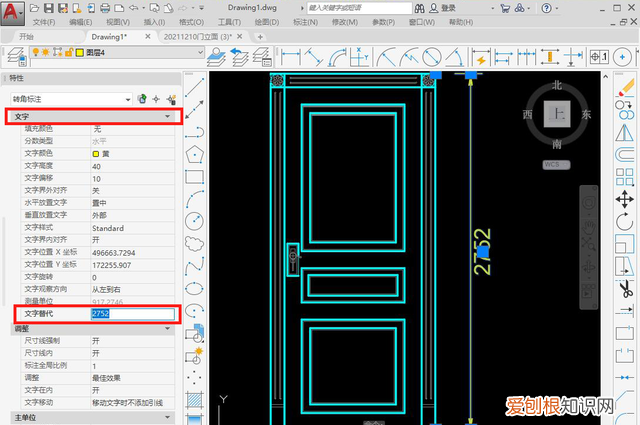Collapse the 文字 properties section

(x=167, y=117)
